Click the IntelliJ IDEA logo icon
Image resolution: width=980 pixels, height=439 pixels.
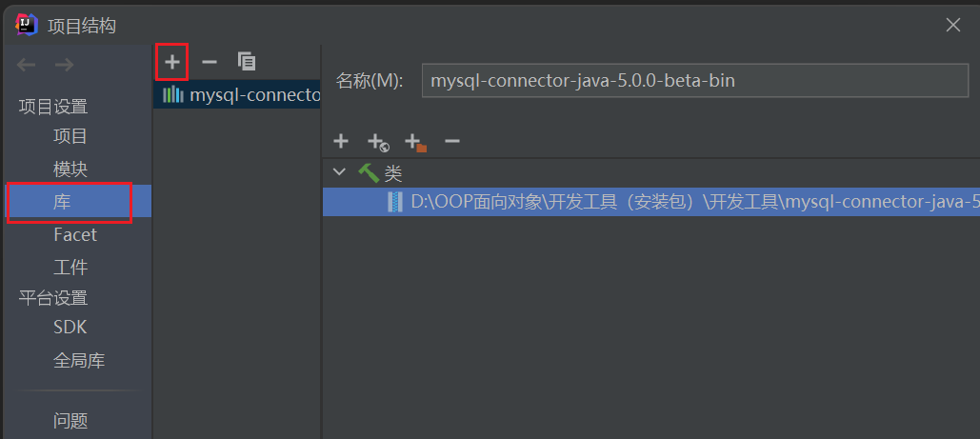pos(27,25)
